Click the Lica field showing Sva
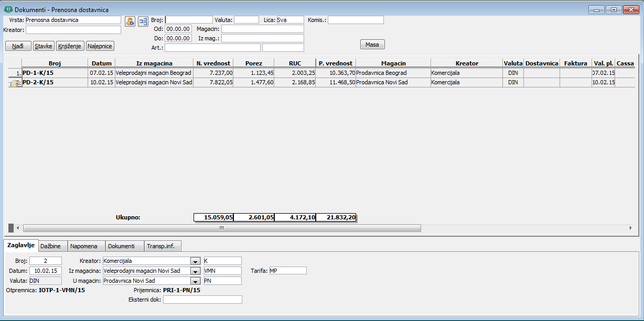This screenshot has height=321, width=644. [x=290, y=20]
